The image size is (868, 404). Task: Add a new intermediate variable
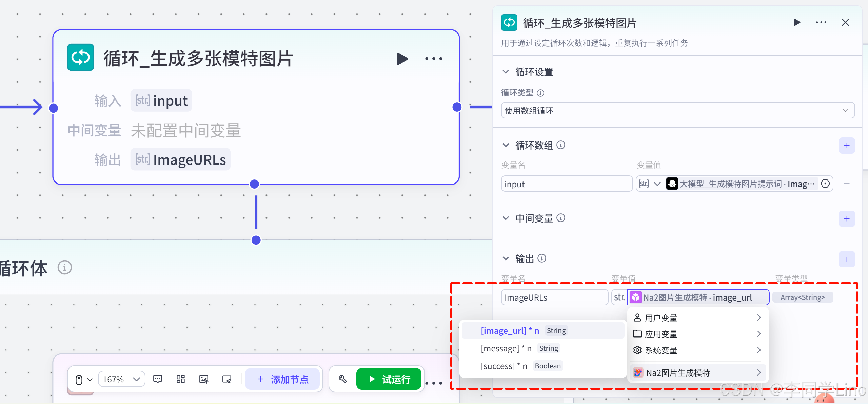coord(847,219)
